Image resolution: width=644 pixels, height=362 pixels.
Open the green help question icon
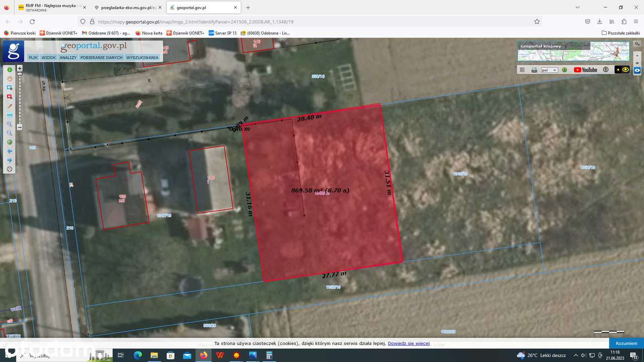(565, 70)
